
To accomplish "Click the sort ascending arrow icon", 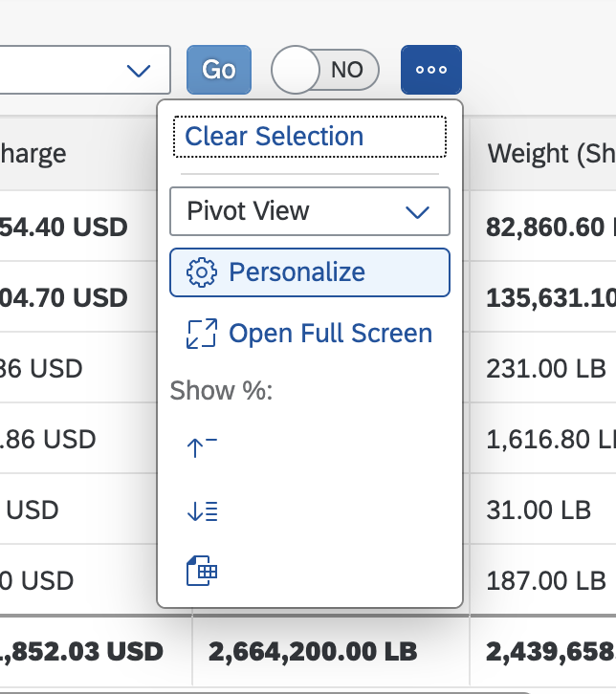I will (202, 447).
